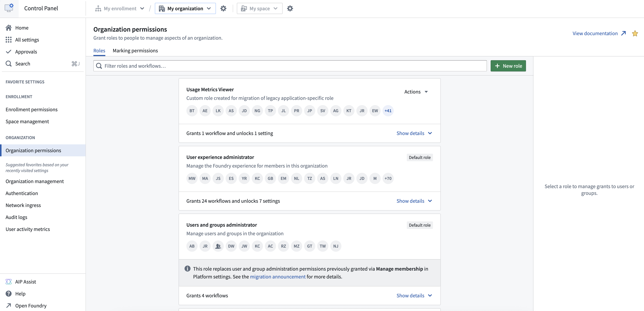The image size is (644, 311).
Task: Open space settings gear icon
Action: 290,9
